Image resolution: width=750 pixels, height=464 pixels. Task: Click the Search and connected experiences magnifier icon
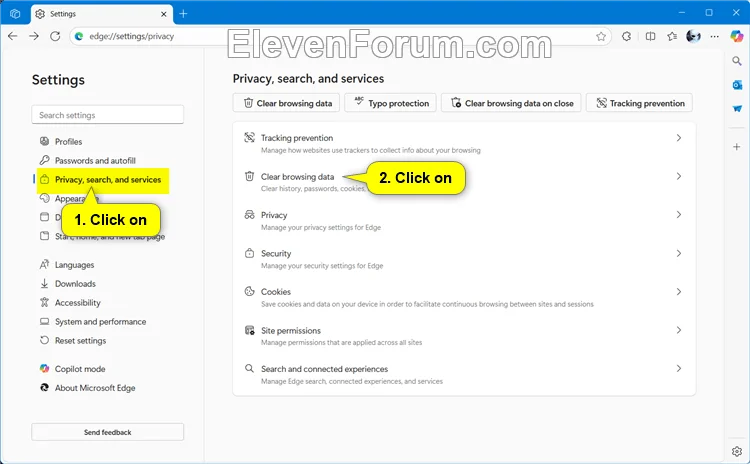point(249,368)
